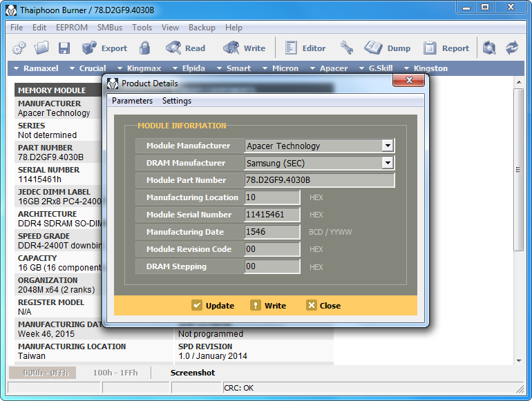Click the report vertical scrollbar thumb
This screenshot has height=401, width=532.
tap(519, 170)
